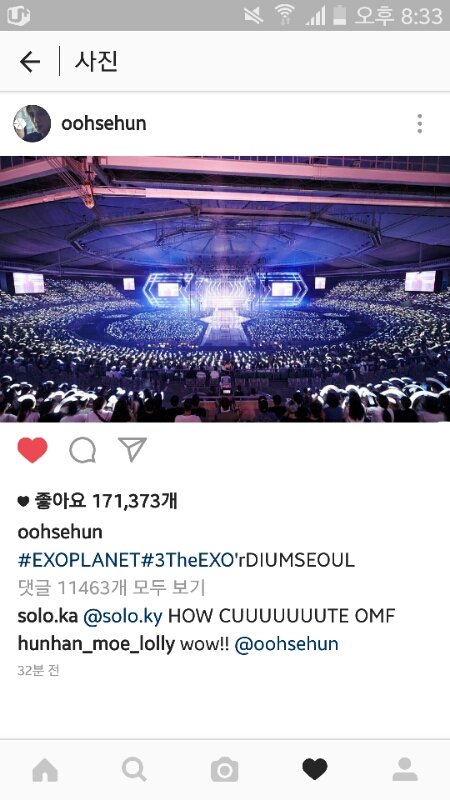450x800 pixels.
Task: Unlike the post via red heart icon
Action: [x=33, y=450]
